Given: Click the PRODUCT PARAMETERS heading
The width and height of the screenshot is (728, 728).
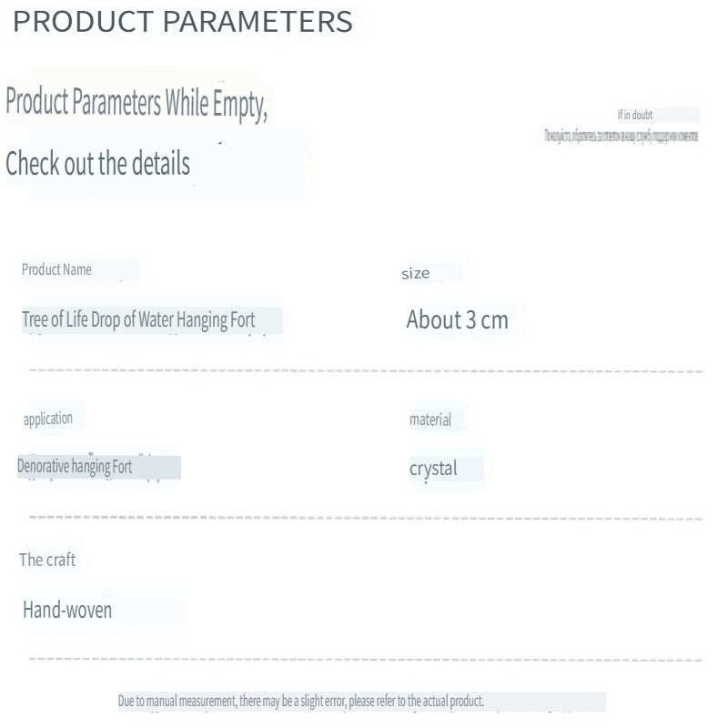Looking at the screenshot, I should [183, 23].
